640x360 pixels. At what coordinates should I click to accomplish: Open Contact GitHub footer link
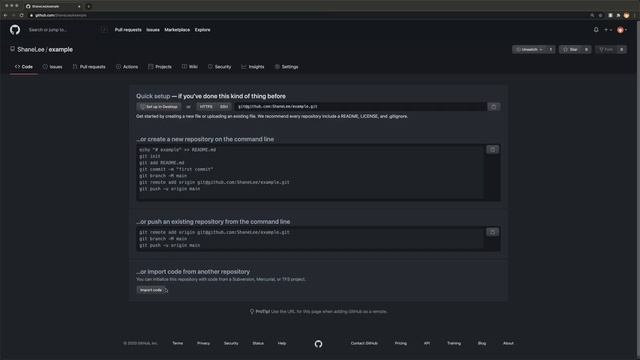click(x=364, y=343)
